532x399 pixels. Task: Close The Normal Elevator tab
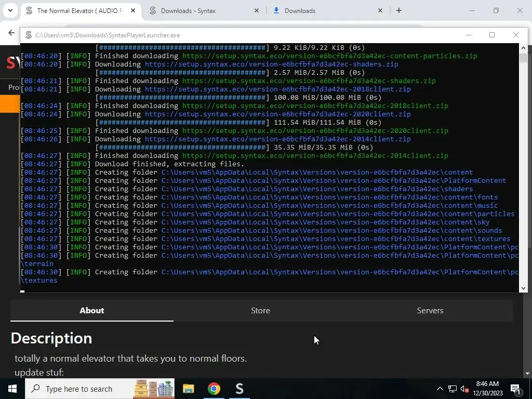coord(133,10)
